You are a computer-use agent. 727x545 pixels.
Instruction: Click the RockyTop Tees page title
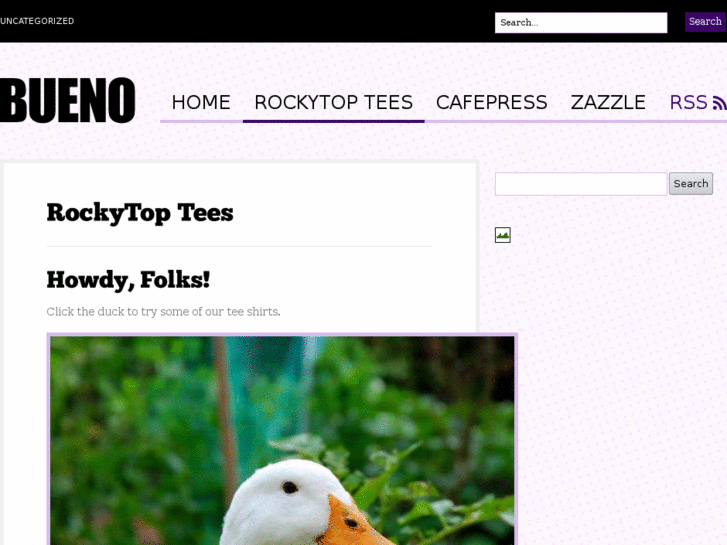pyautogui.click(x=140, y=213)
